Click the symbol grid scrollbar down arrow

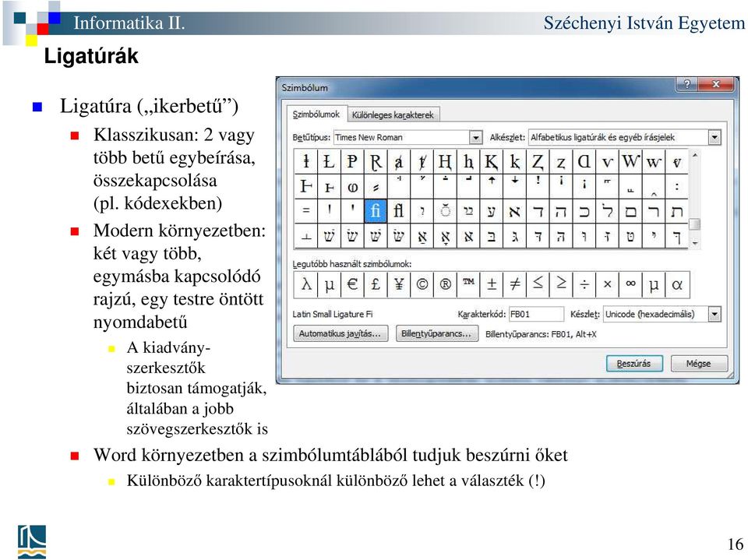pos(695,243)
